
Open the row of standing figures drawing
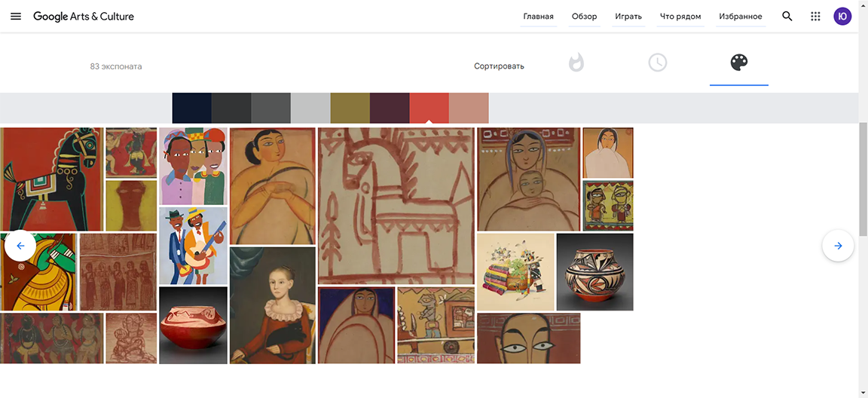pyautogui.click(x=118, y=272)
